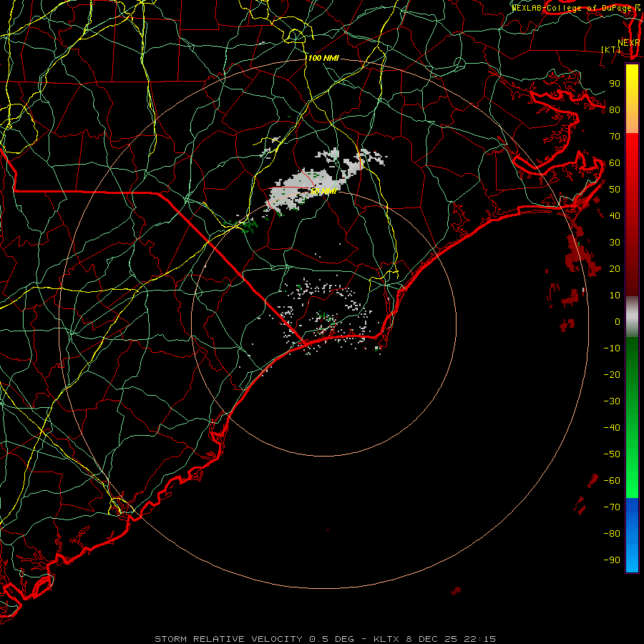The width and height of the screenshot is (644, 644).
Task: Click the "KLTX 8 DEC 25 22:15" timestamp
Action: point(434,639)
